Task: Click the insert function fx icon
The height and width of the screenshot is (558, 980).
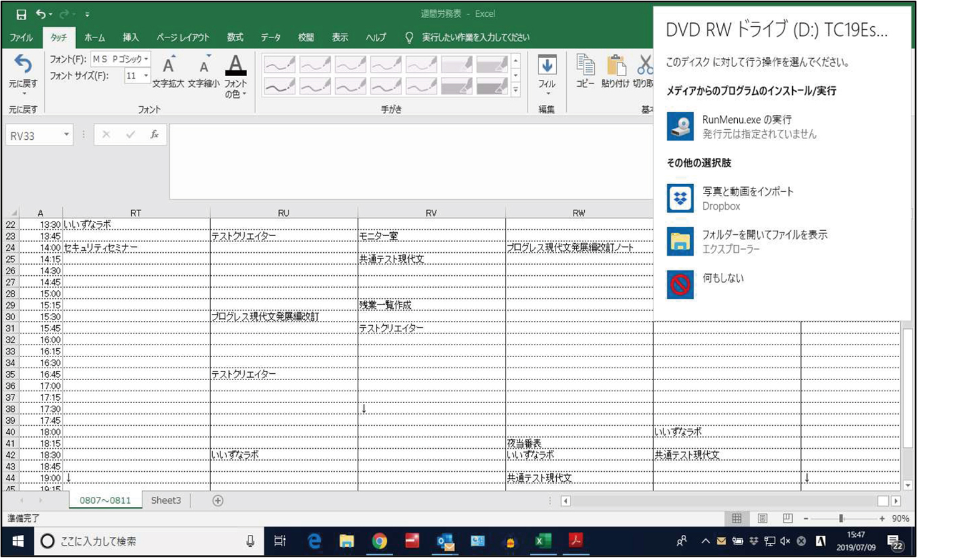Action: click(x=154, y=135)
